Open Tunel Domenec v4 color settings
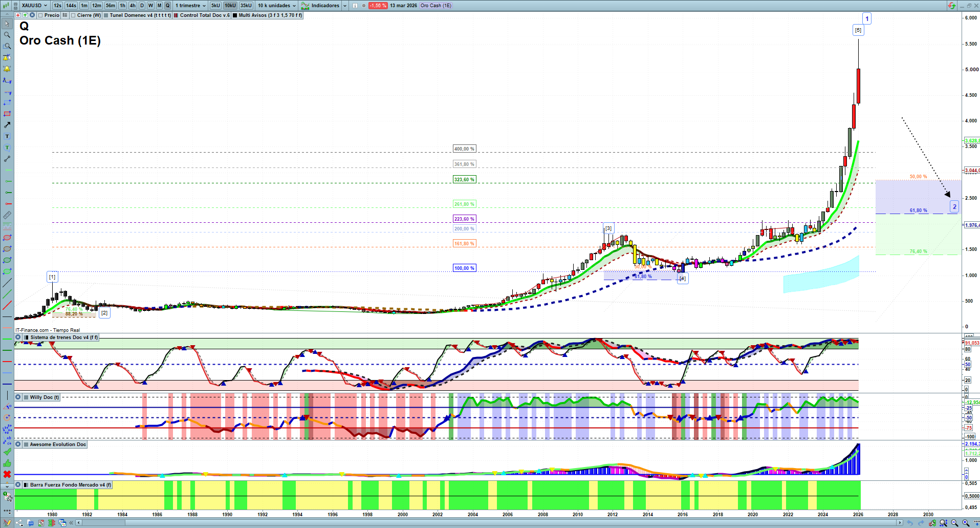Viewport: 980px width, 528px height. (106, 15)
